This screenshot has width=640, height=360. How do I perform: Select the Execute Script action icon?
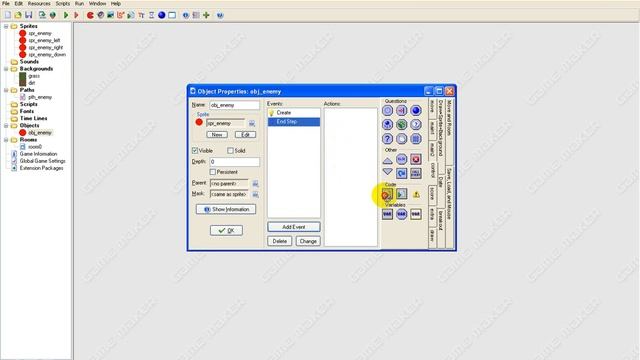click(402, 194)
